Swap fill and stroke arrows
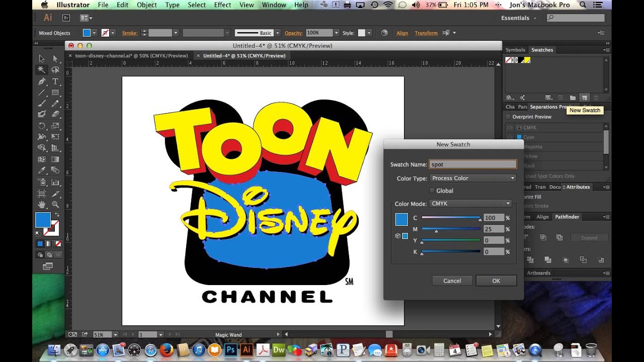644x362 pixels. (57, 215)
